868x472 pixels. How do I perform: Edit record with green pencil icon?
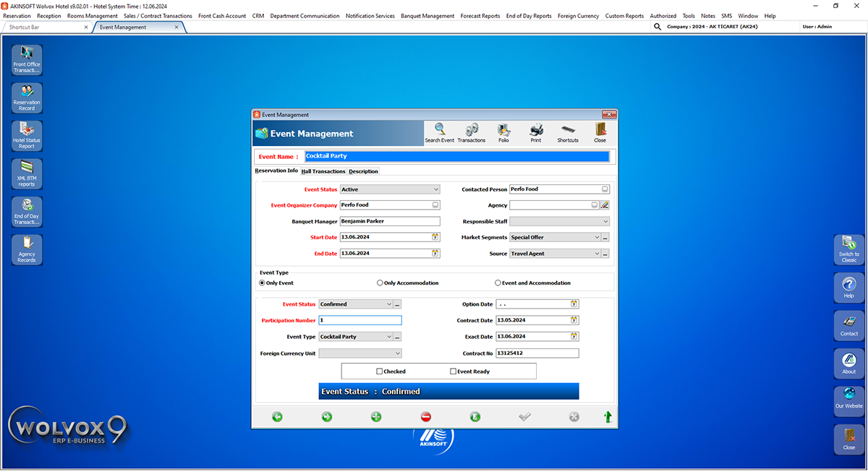click(475, 417)
